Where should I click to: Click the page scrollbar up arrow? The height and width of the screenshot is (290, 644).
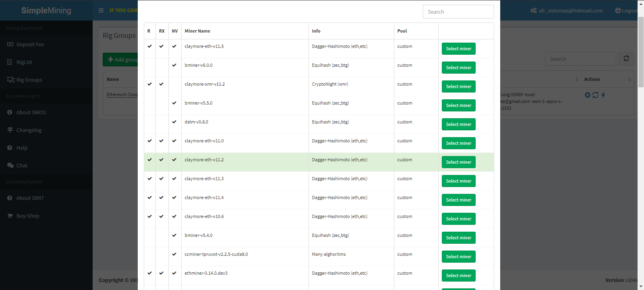click(641, 3)
